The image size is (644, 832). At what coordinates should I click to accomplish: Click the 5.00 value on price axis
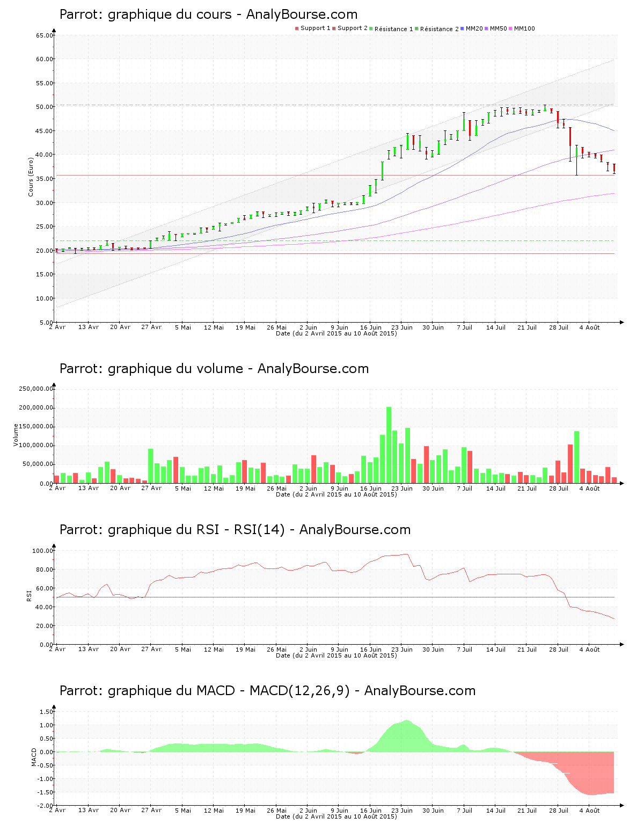(46, 322)
